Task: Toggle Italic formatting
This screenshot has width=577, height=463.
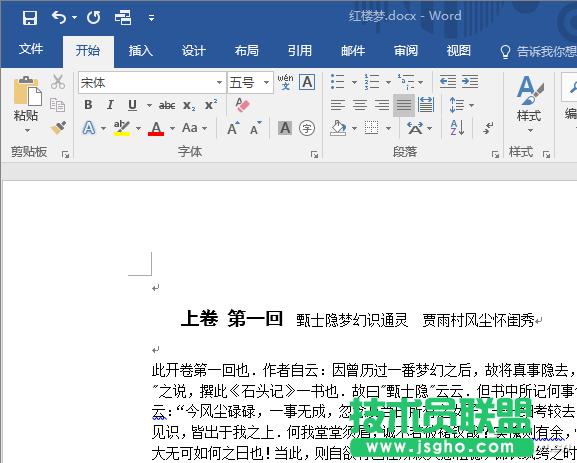Action: tap(110, 105)
